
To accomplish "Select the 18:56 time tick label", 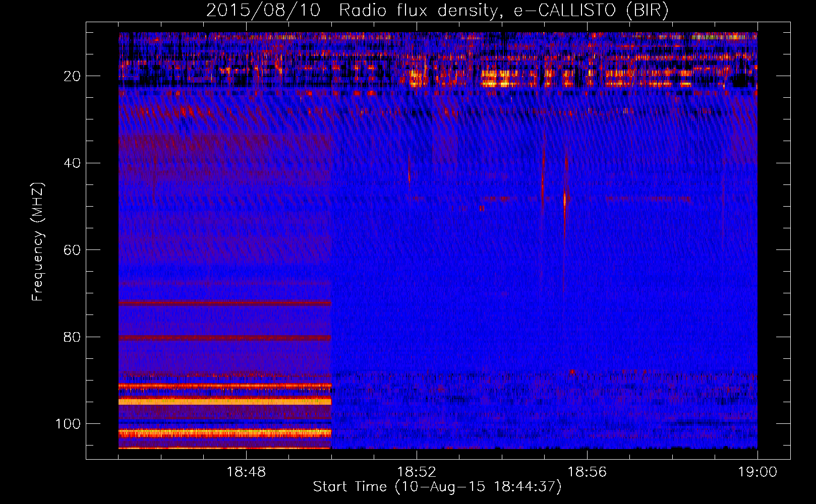I will [587, 472].
